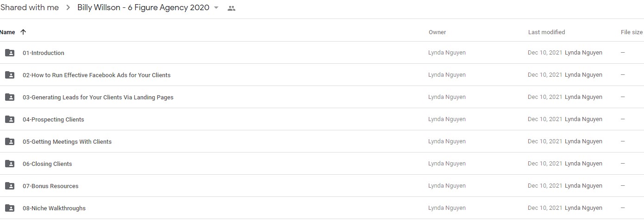Sort by Last modified column header
The height and width of the screenshot is (220, 644).
click(546, 32)
